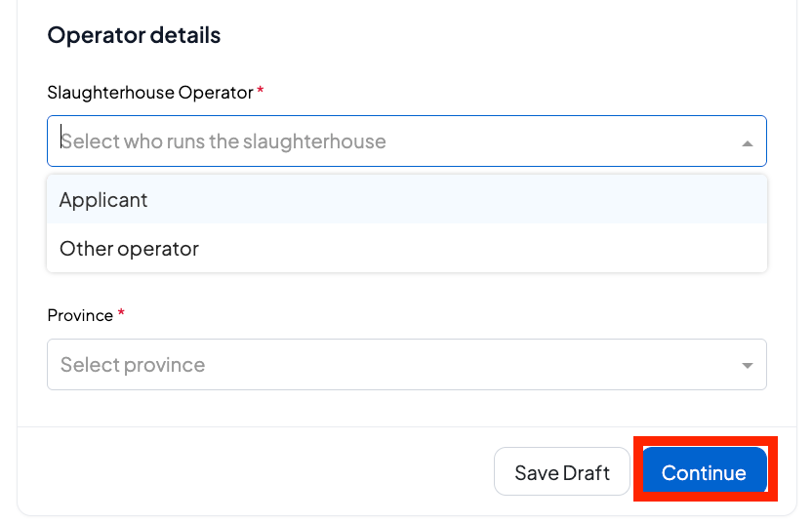Open the Select province dropdown

coord(407,365)
